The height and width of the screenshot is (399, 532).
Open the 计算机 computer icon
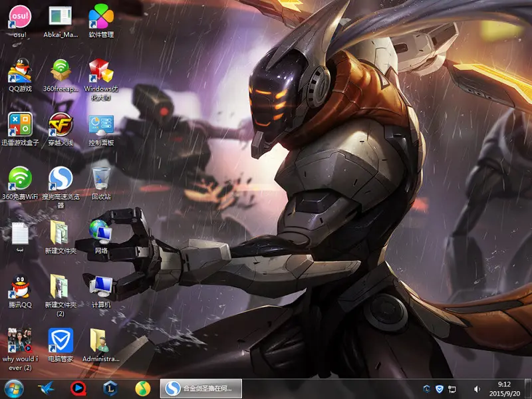coord(101,291)
